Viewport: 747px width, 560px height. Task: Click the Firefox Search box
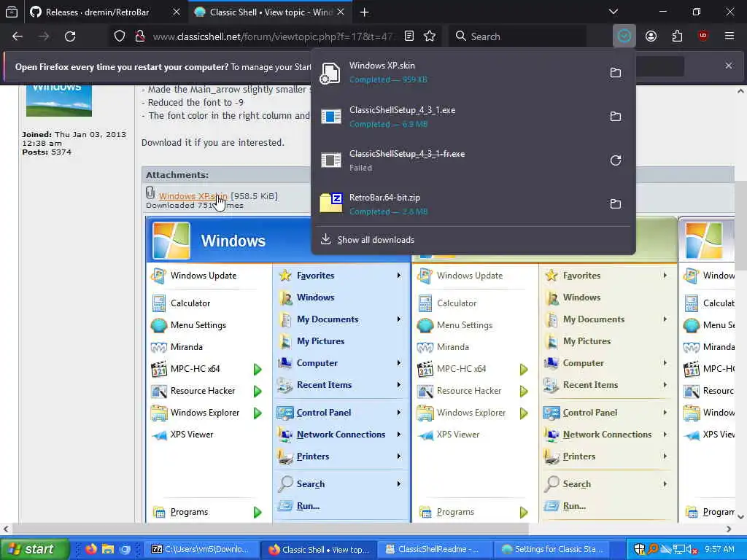point(517,36)
